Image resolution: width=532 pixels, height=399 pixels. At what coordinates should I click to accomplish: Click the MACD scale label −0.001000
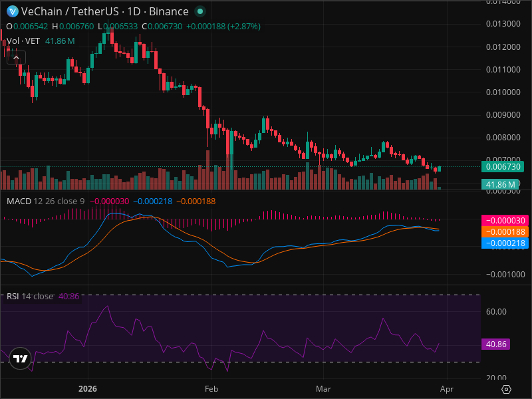pyautogui.click(x=505, y=274)
